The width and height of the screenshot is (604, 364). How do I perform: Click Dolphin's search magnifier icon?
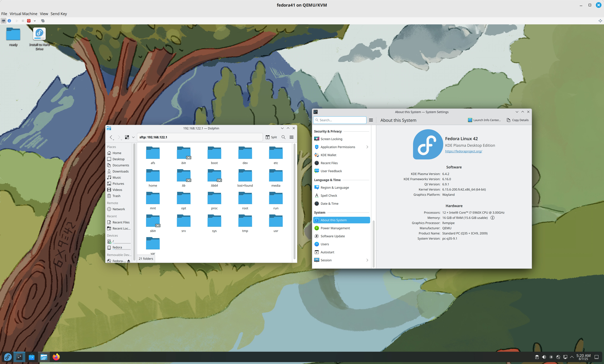(x=283, y=137)
